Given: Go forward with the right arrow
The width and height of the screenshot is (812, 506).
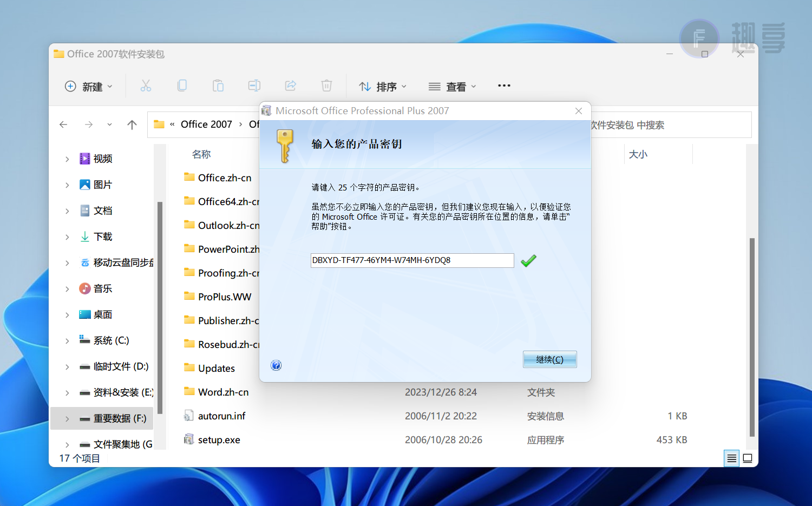Looking at the screenshot, I should coord(88,124).
